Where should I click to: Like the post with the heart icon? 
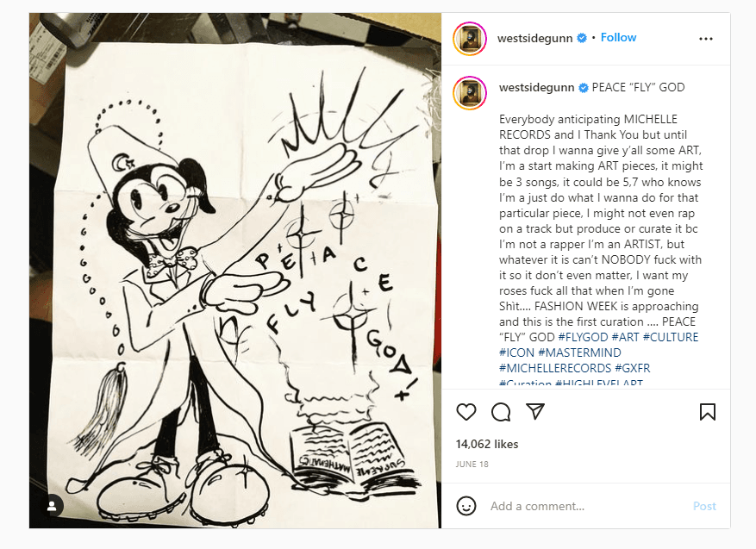pos(466,412)
